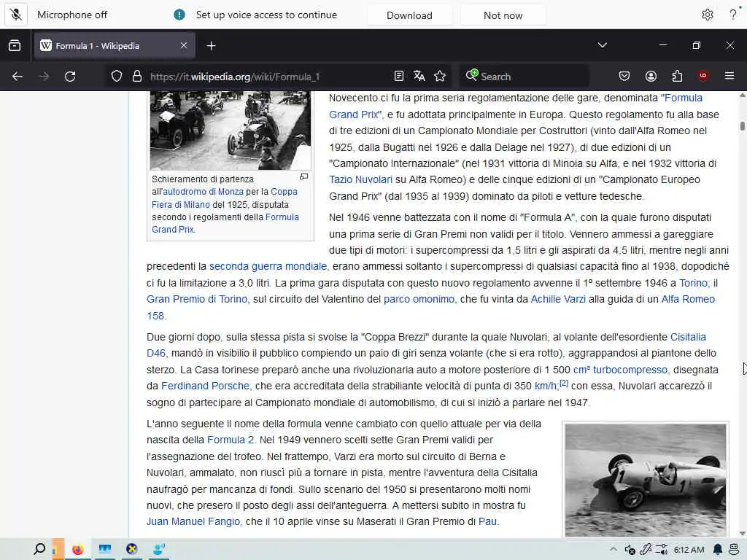Screen dimensions: 747x560
Task: Click the cm³ unit link
Action: pyautogui.click(x=581, y=370)
